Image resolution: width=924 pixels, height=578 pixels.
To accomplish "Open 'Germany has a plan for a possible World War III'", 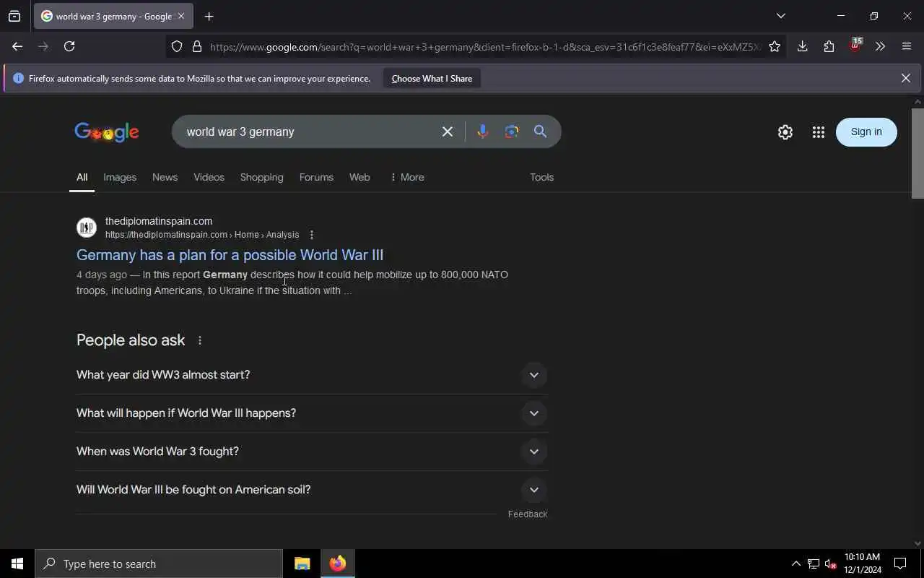I will pos(230,255).
